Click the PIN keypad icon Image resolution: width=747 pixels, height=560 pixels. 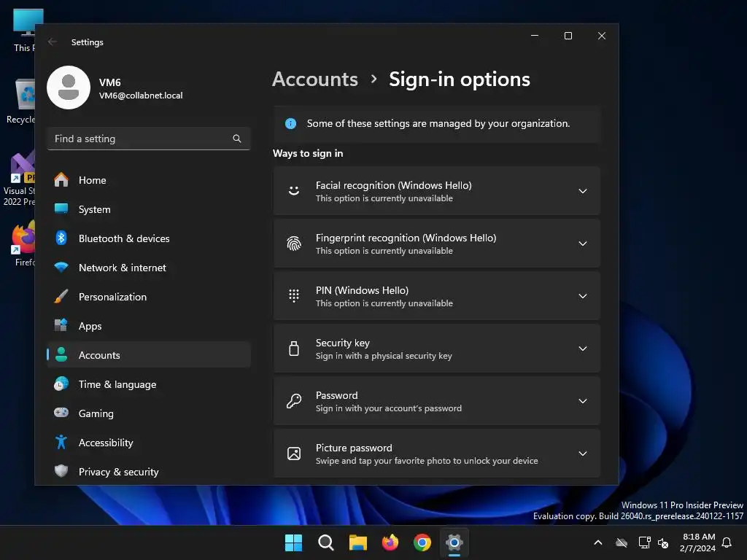[294, 296]
